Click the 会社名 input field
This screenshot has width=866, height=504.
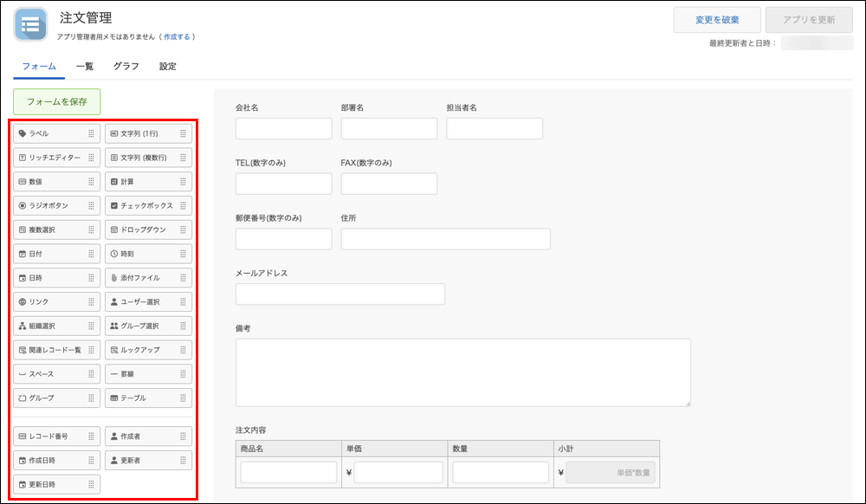[284, 129]
